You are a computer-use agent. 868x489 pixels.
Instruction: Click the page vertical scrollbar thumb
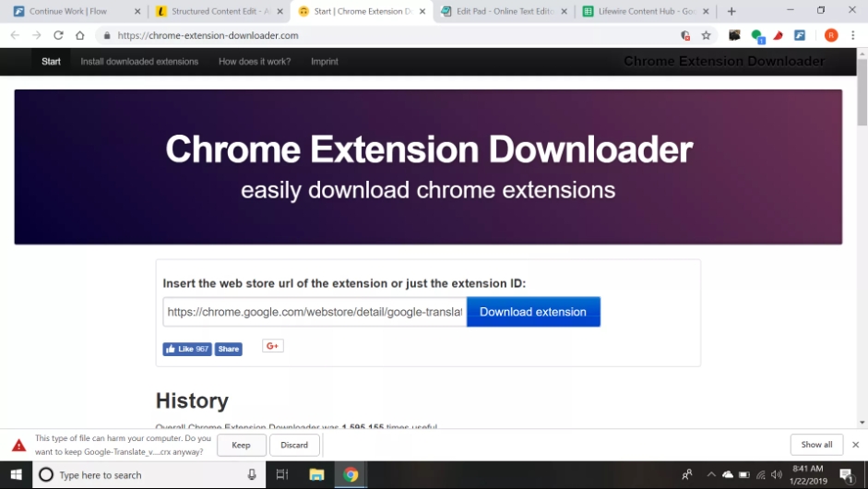pos(862,91)
